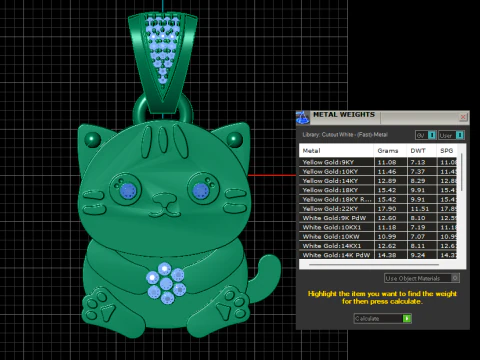Image resolution: width=480 pixels, height=360 pixels.
Task: Click the DWT column header
Action: (421, 151)
